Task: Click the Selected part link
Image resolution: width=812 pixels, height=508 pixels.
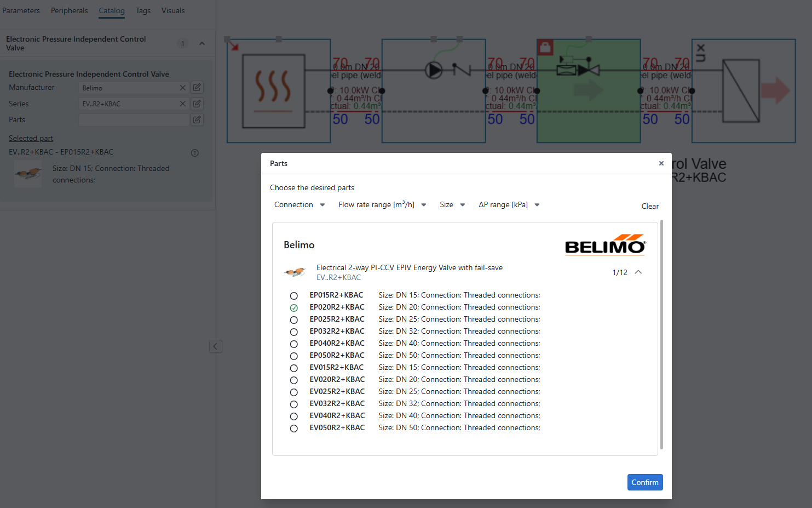Action: [x=31, y=138]
